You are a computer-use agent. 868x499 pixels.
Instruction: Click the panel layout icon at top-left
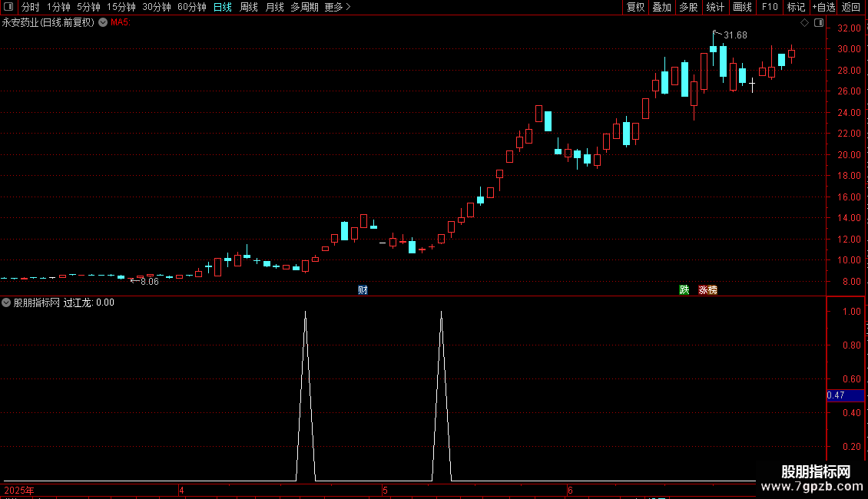(8, 7)
